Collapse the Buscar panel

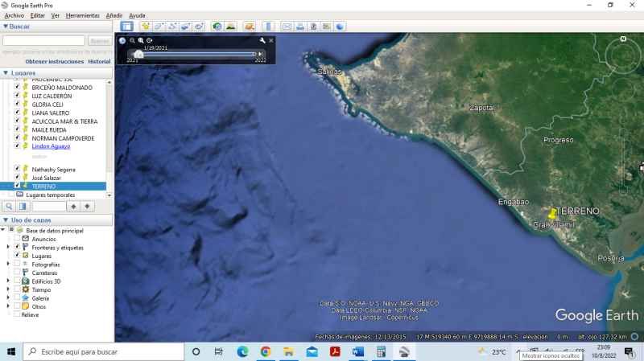point(6,27)
